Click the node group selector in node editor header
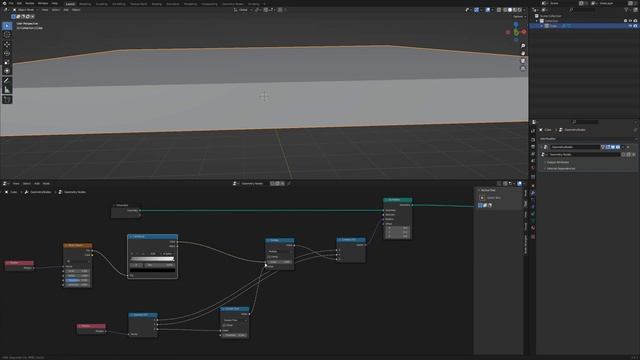The height and width of the screenshot is (360, 640). [x=252, y=184]
